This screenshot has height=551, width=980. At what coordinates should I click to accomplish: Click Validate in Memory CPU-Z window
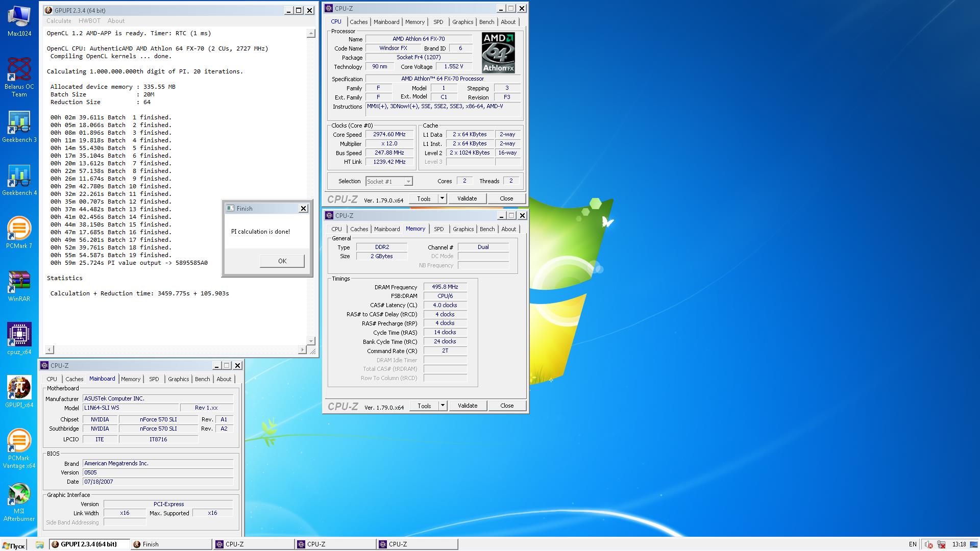pyautogui.click(x=467, y=406)
